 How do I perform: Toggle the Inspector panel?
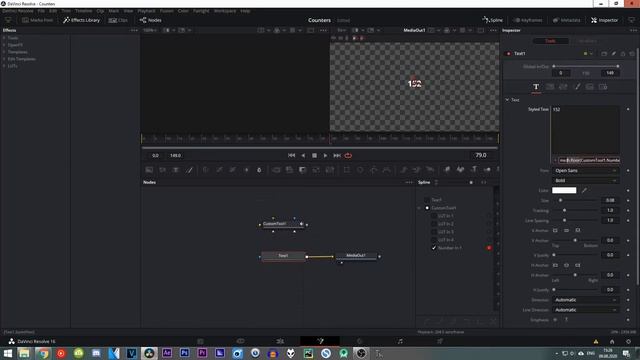(x=604, y=20)
